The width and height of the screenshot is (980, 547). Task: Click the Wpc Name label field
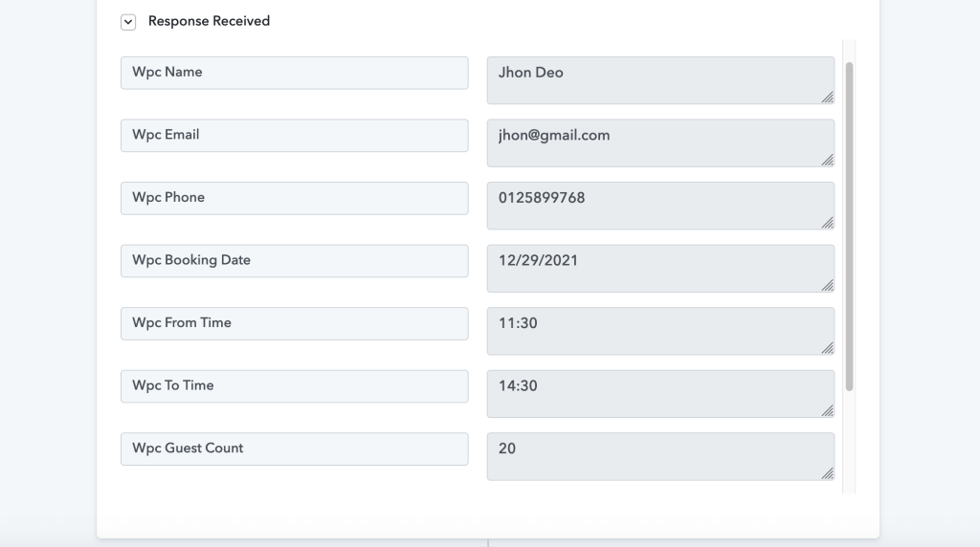point(295,73)
